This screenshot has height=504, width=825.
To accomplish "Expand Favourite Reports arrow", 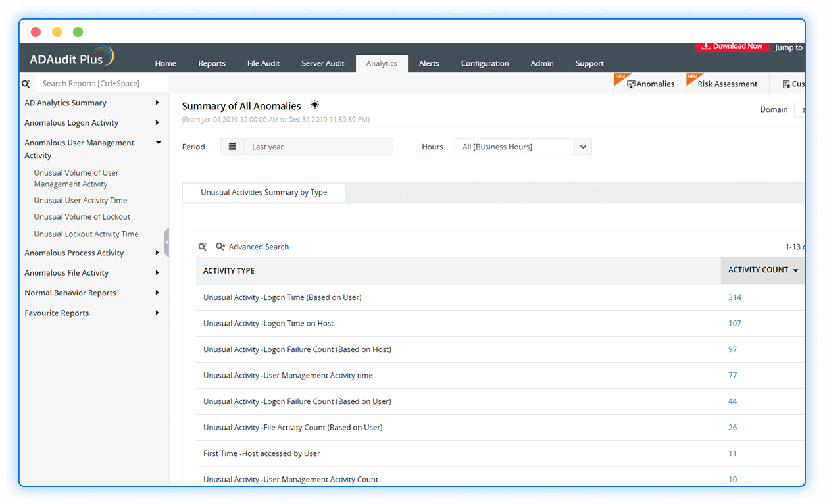I will pyautogui.click(x=157, y=313).
